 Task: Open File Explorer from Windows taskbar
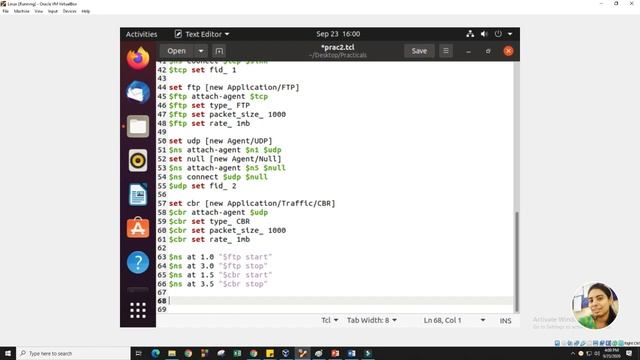pyautogui.click(x=172, y=353)
